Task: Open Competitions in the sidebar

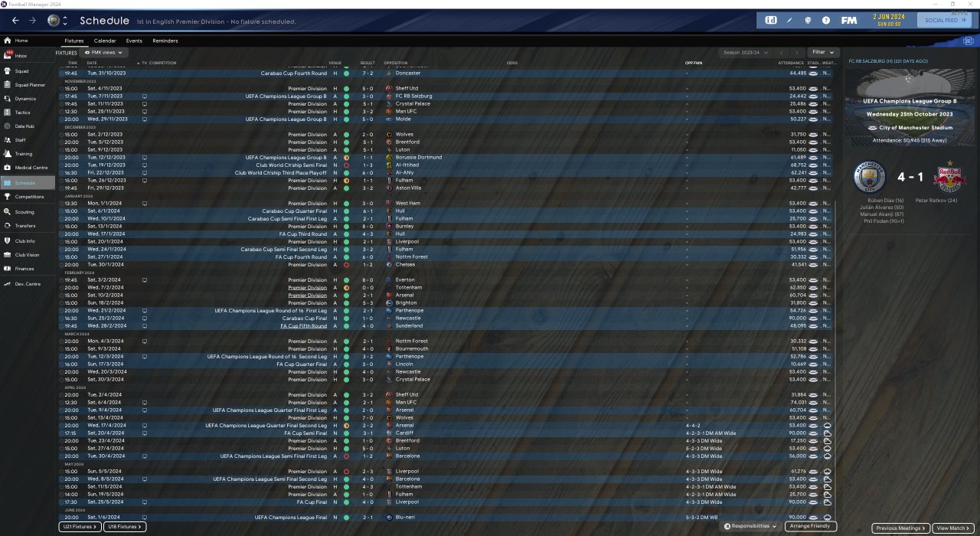Action: (28, 197)
